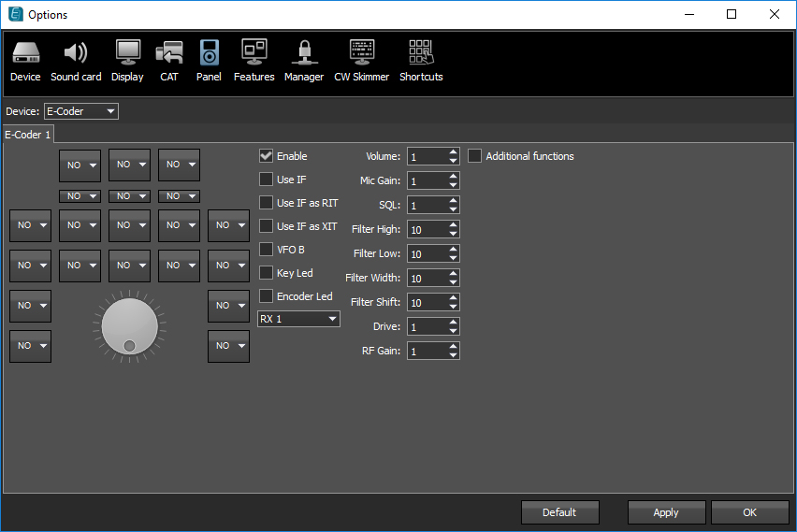Screen dimensions: 797x532
Task: Click the Apply button
Action: 666,512
